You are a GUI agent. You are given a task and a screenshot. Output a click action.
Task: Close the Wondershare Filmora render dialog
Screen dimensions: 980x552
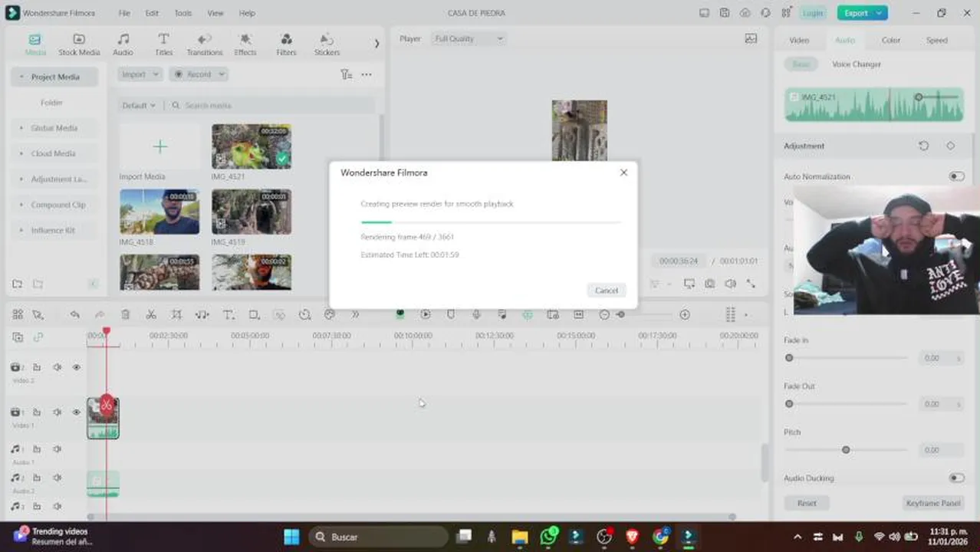click(623, 172)
